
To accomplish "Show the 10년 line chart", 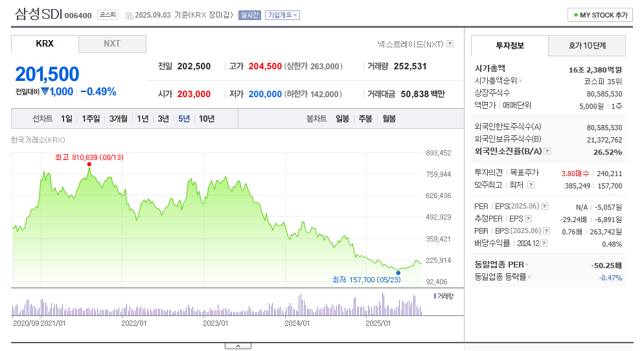I will [207, 119].
